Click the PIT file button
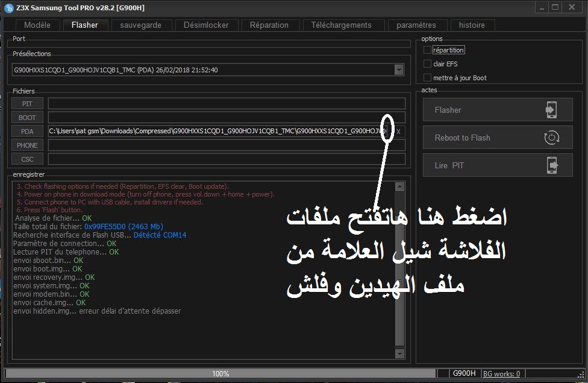588x383 pixels. (27, 104)
